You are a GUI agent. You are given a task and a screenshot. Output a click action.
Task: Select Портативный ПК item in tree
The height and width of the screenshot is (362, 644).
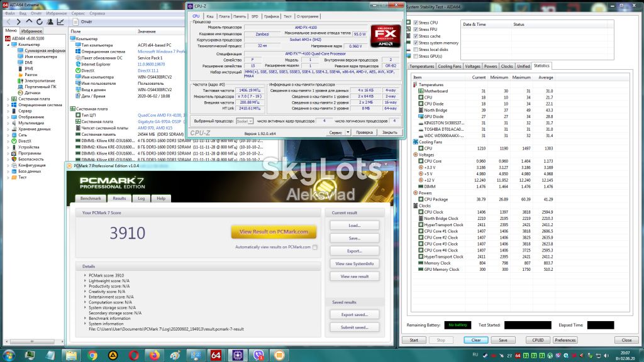(x=37, y=87)
